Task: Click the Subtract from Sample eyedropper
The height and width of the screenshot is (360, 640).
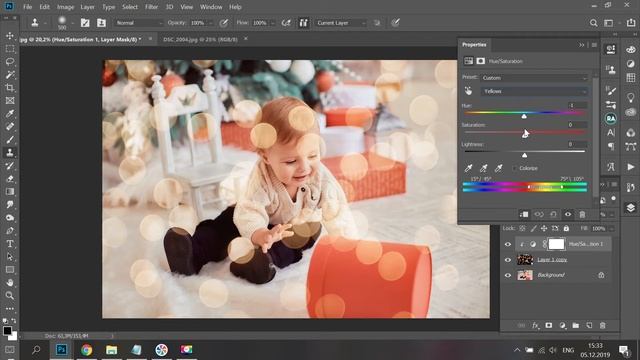Action: pyautogui.click(x=499, y=168)
